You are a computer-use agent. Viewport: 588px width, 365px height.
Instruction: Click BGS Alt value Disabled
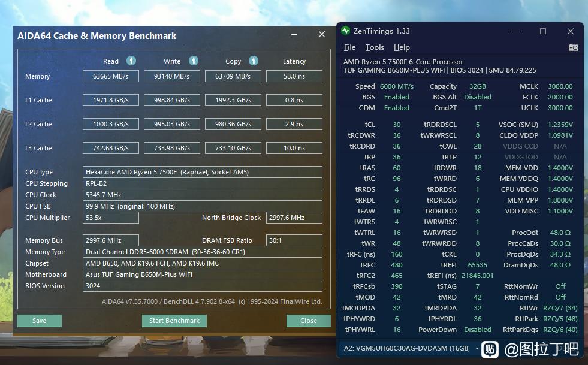pyautogui.click(x=477, y=97)
